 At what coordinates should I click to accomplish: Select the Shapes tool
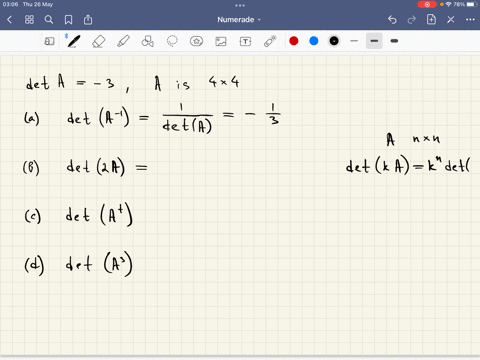coord(148,41)
